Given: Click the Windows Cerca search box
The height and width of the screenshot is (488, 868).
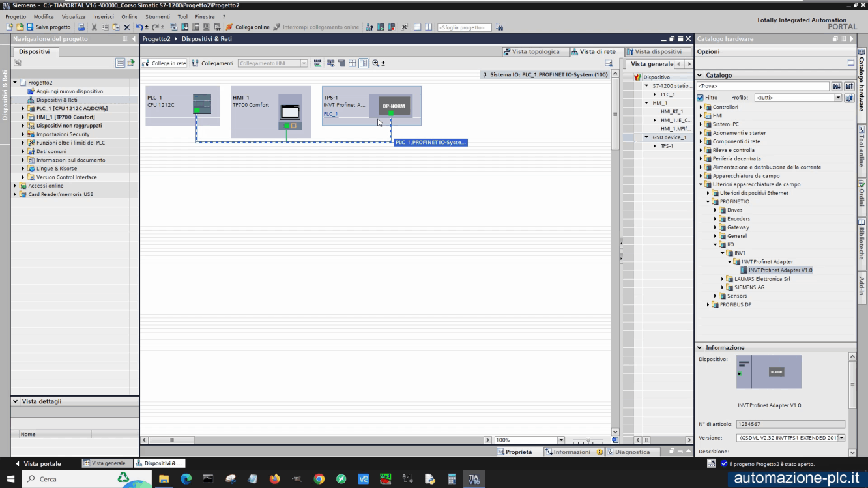Looking at the screenshot, I should click(86, 479).
